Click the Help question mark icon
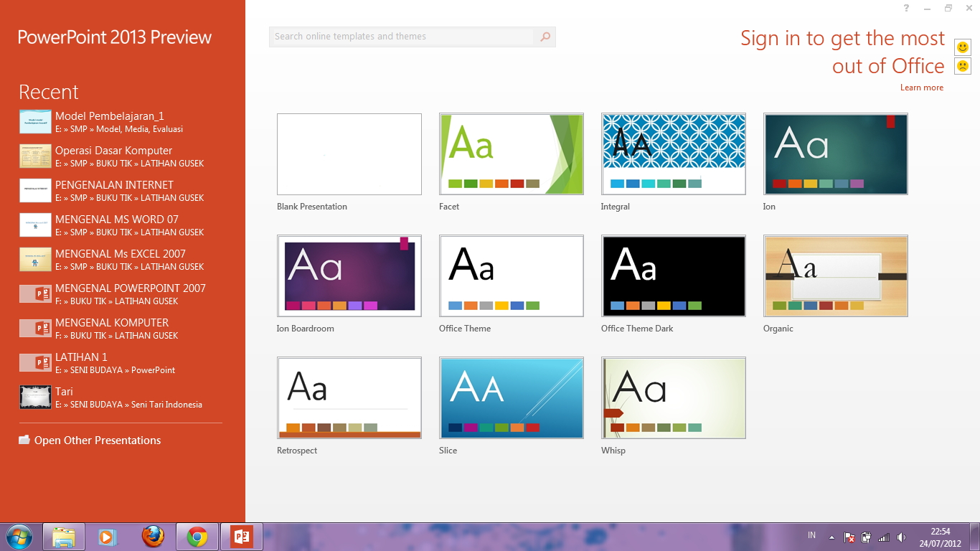This screenshot has height=551, width=980. pos(905,8)
